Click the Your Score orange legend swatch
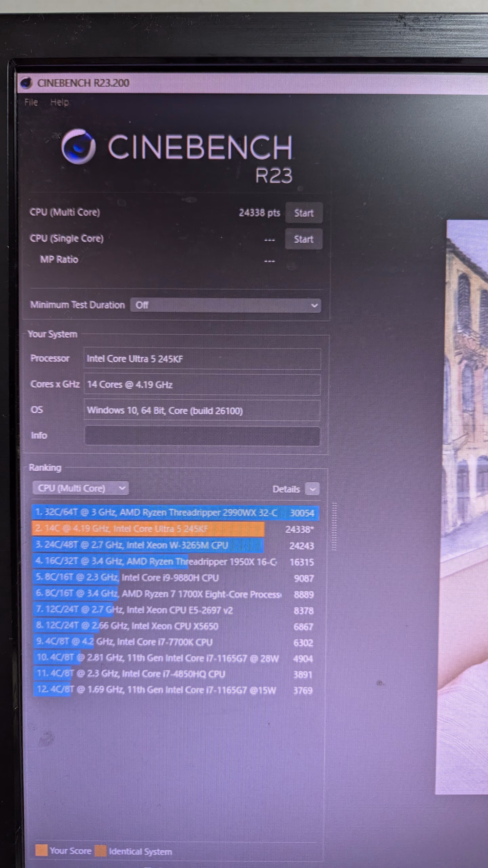 [41, 850]
